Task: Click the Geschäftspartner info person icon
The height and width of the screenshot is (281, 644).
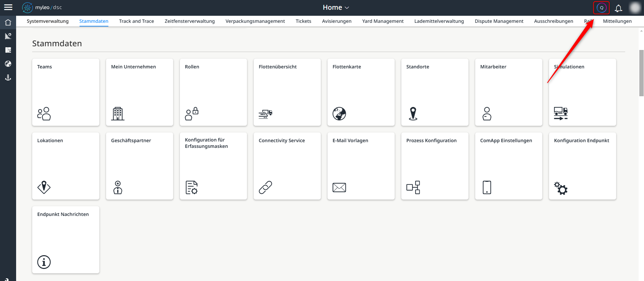Action: click(118, 187)
